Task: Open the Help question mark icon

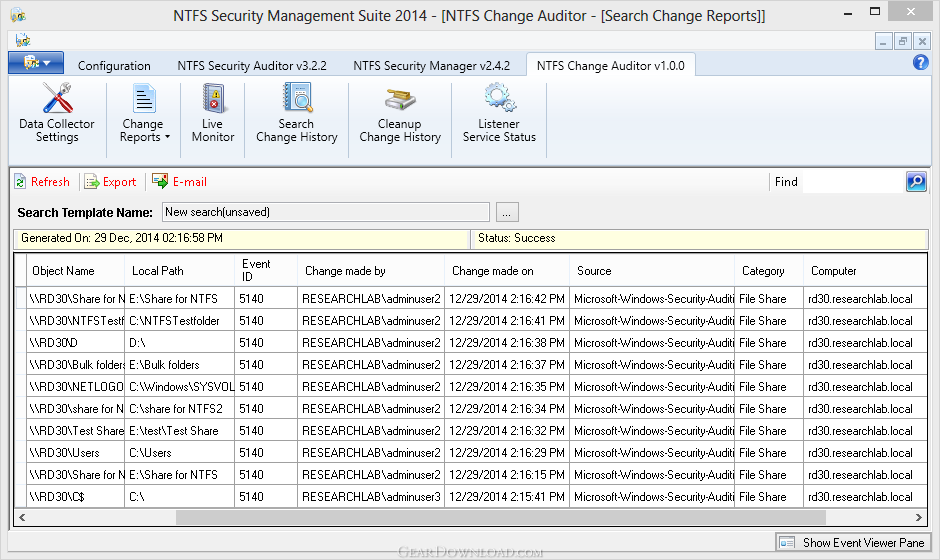Action: [920, 62]
